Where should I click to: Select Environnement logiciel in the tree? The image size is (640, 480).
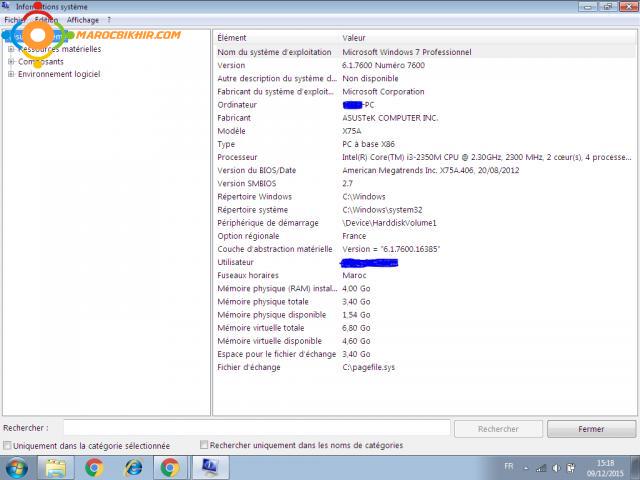[59, 74]
